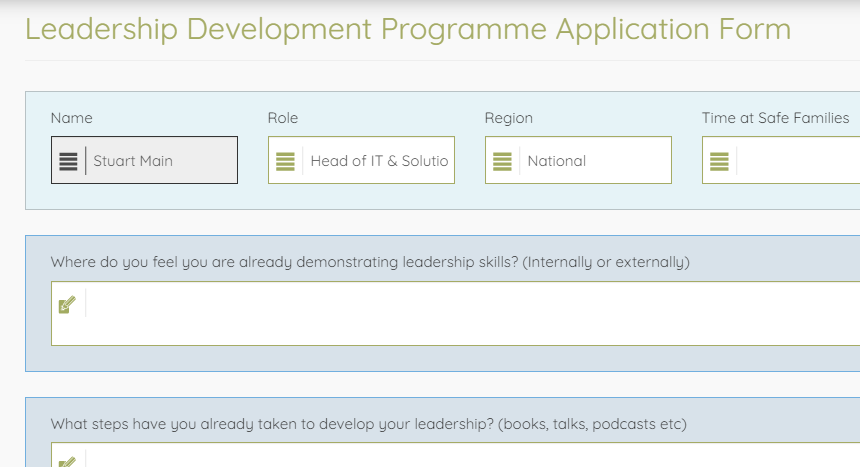Click the list icon in Time at Safe Families field
This screenshot has height=467, width=860.
pos(719,161)
